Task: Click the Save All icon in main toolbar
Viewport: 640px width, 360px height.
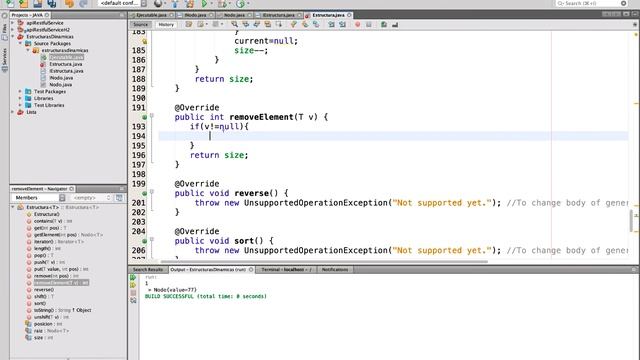Action: point(51,4)
